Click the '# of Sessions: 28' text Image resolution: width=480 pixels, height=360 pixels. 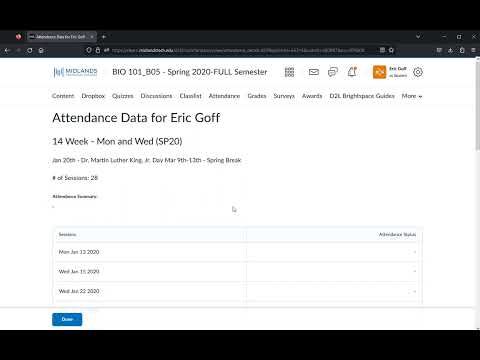tap(75, 178)
